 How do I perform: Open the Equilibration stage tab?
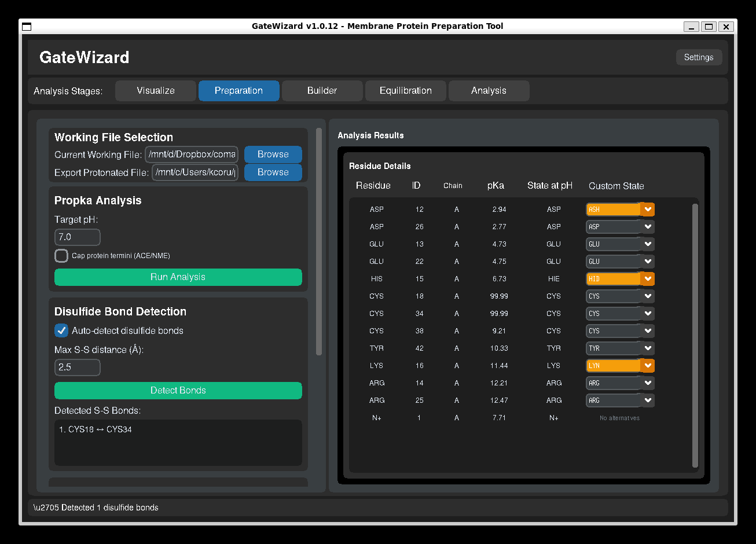click(x=405, y=91)
